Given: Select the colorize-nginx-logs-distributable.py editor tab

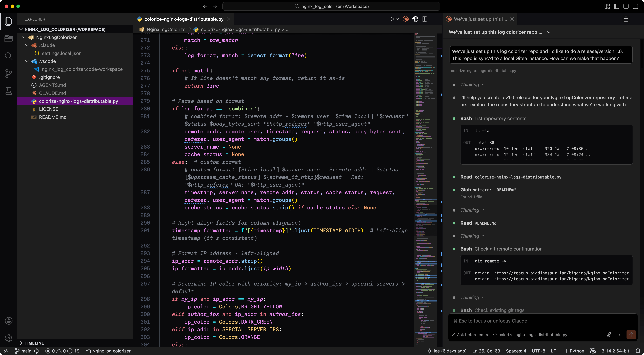Looking at the screenshot, I should pyautogui.click(x=184, y=19).
